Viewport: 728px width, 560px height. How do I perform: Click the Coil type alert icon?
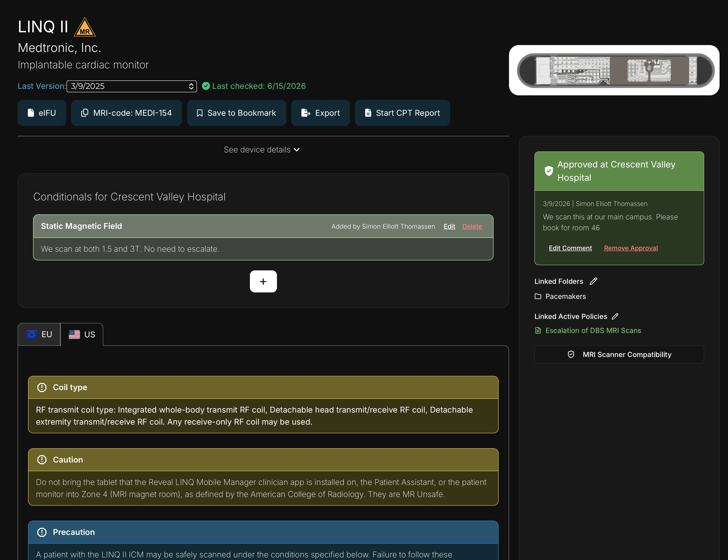[x=42, y=387]
